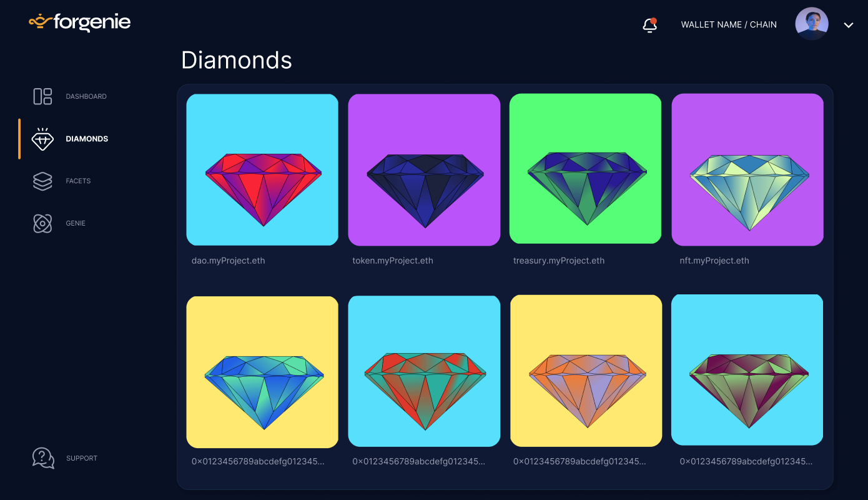Open the dao.myProject.eth link
This screenshot has height=500, width=868.
pos(229,261)
